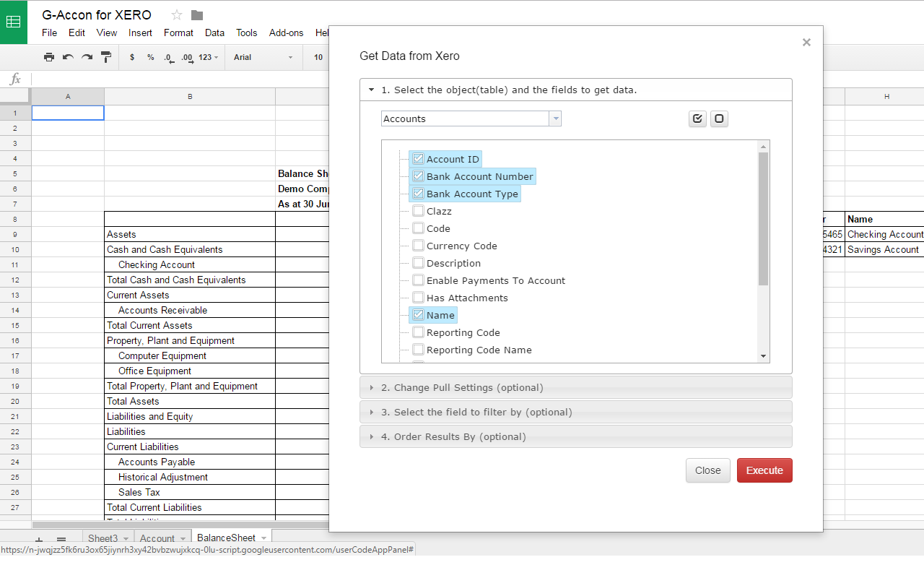Click the Execute button
The height and width of the screenshot is (578, 924).
[x=764, y=470]
